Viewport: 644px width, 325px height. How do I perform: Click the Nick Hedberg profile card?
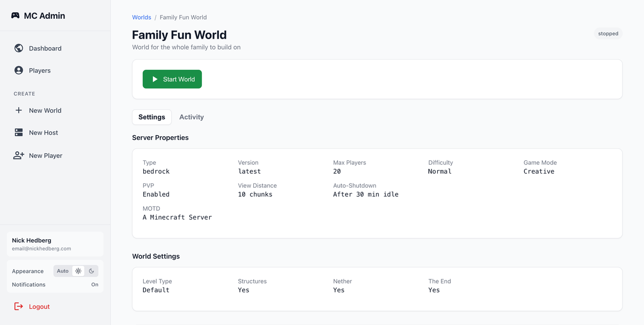click(54, 244)
